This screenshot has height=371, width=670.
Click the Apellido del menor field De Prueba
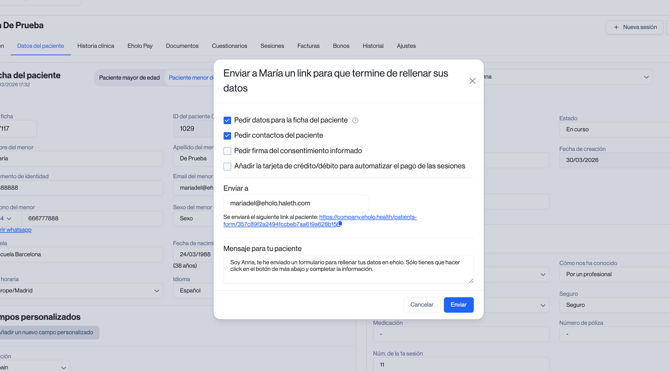[x=194, y=159]
